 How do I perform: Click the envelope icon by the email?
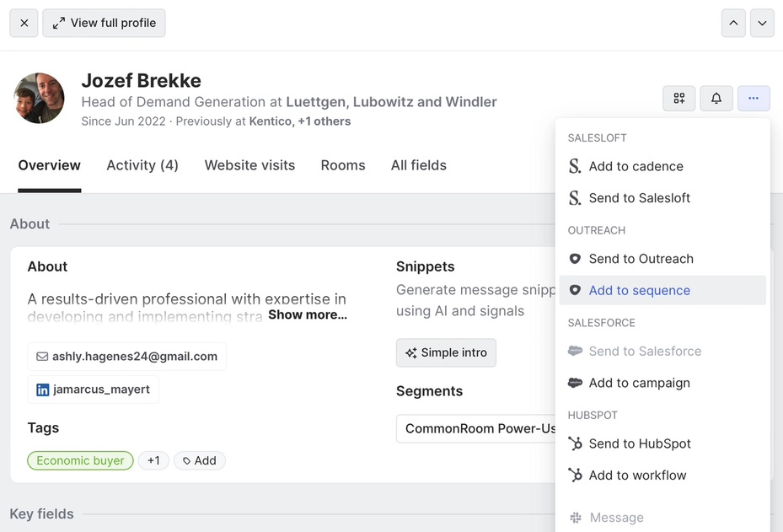42,356
